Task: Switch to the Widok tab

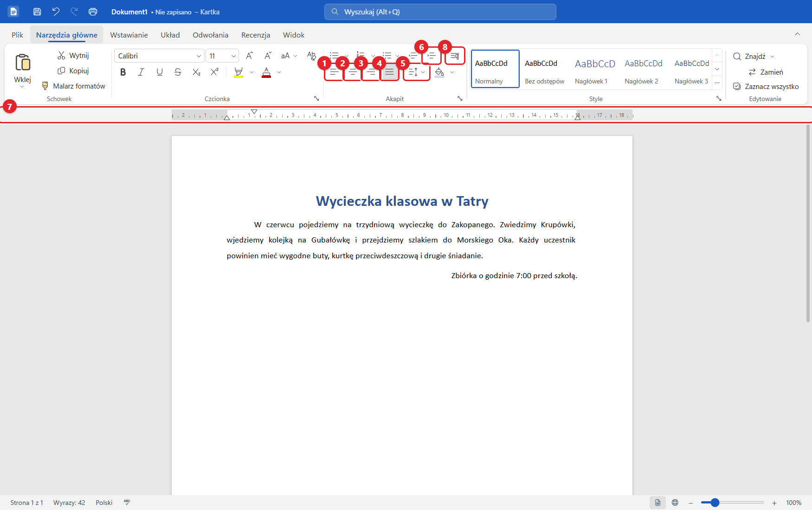Action: 294,35
